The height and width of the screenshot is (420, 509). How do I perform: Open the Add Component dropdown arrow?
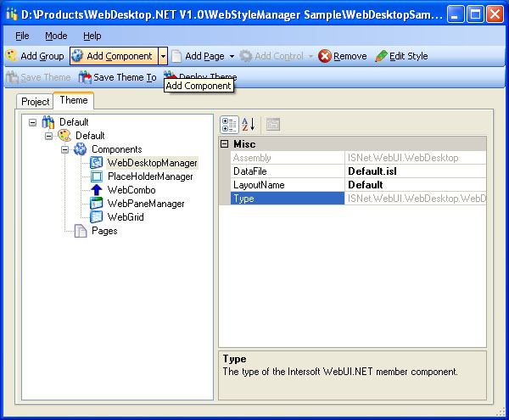click(163, 56)
